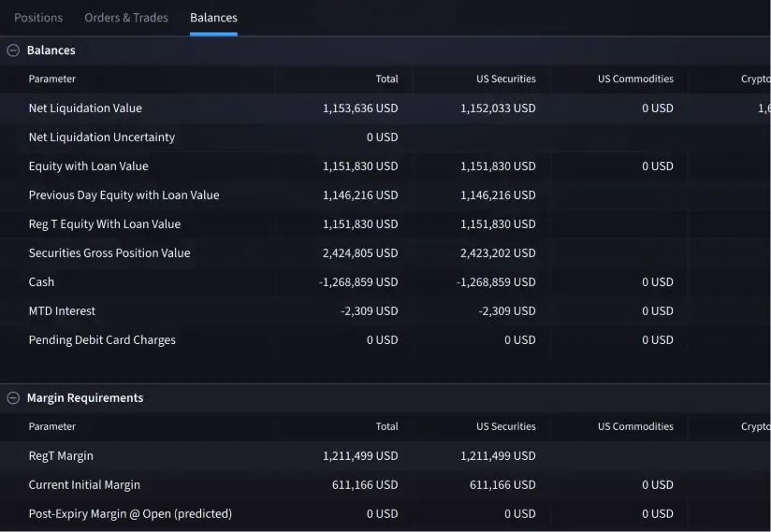Select the Balances tab
This screenshot has height=532, width=771.
pos(213,18)
